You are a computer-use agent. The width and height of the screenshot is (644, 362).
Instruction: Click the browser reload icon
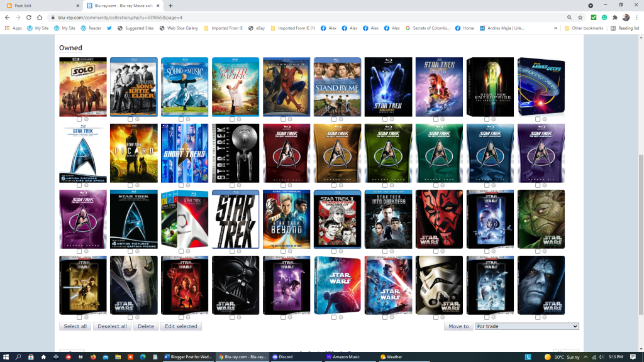40,18
